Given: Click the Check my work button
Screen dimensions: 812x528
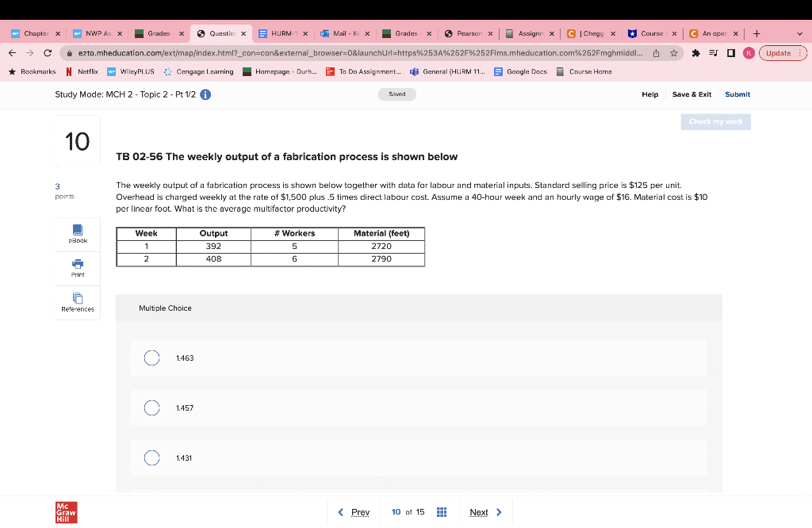Looking at the screenshot, I should click(716, 121).
